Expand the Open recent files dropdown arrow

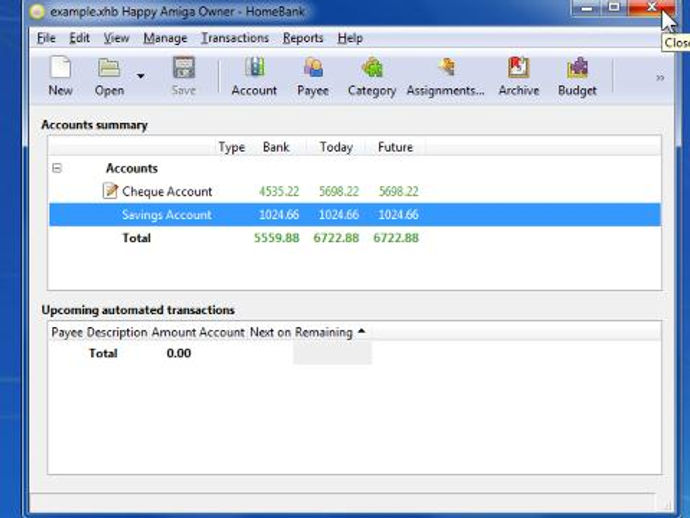click(140, 76)
